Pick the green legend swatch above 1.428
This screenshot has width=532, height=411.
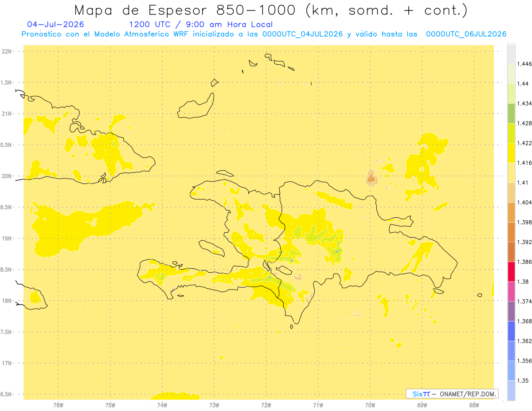(x=511, y=114)
